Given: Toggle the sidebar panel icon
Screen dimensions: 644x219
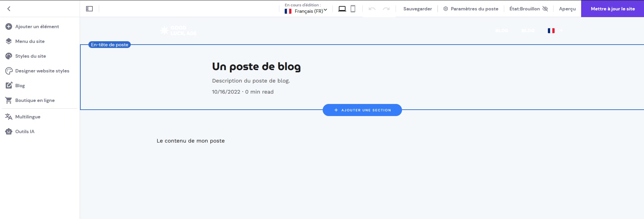Looking at the screenshot, I should point(89,9).
